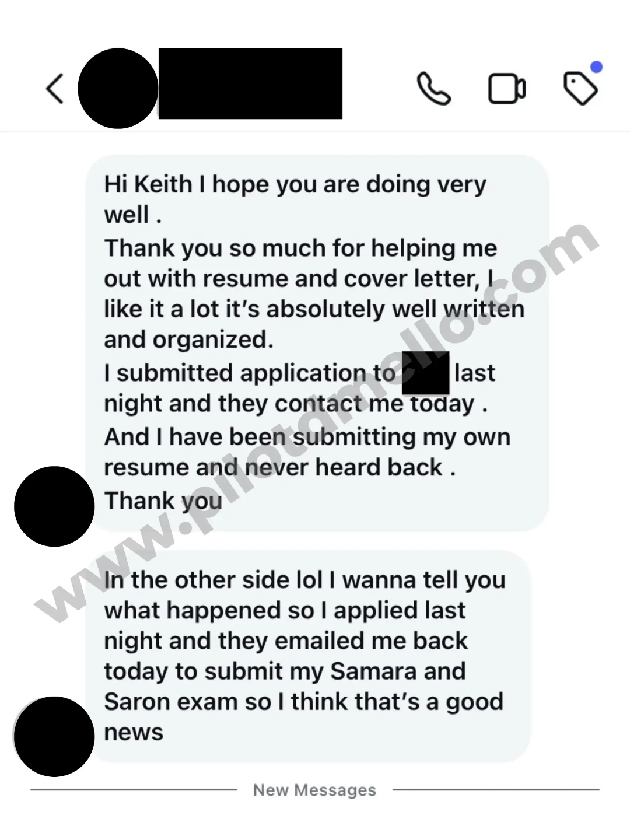This screenshot has width=630, height=840.
Task: Open the tag label icon in header
Action: click(580, 89)
